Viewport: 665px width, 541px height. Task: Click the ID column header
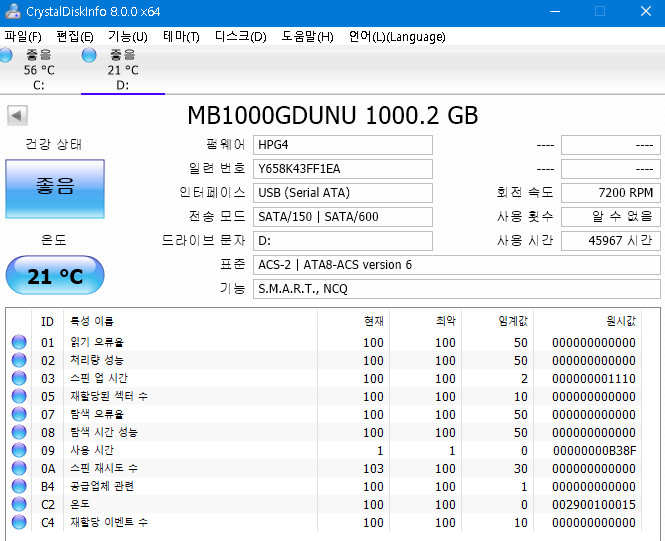click(48, 321)
